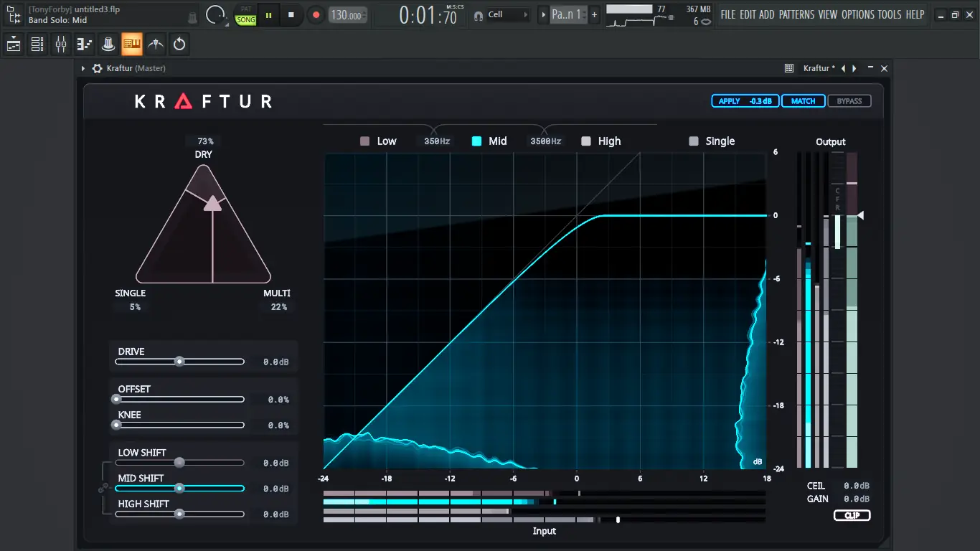980x551 pixels.
Task: Open the Mixer window icon
Action: [61, 44]
